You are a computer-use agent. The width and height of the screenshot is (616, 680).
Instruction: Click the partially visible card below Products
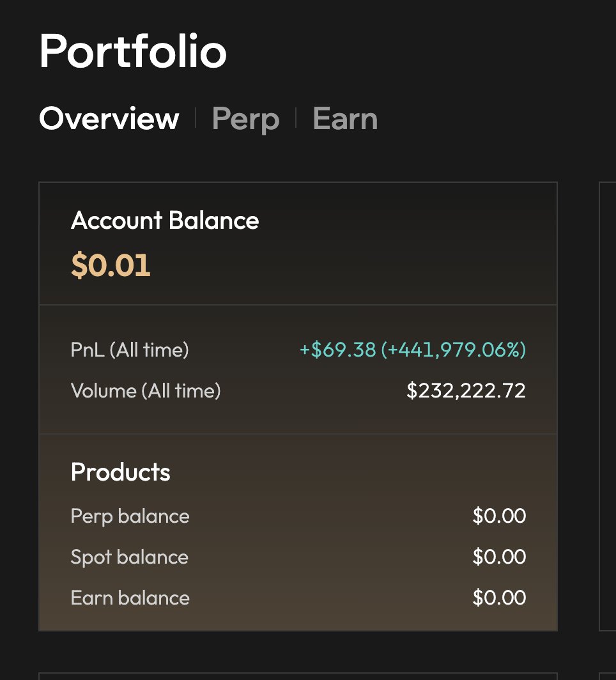298,676
